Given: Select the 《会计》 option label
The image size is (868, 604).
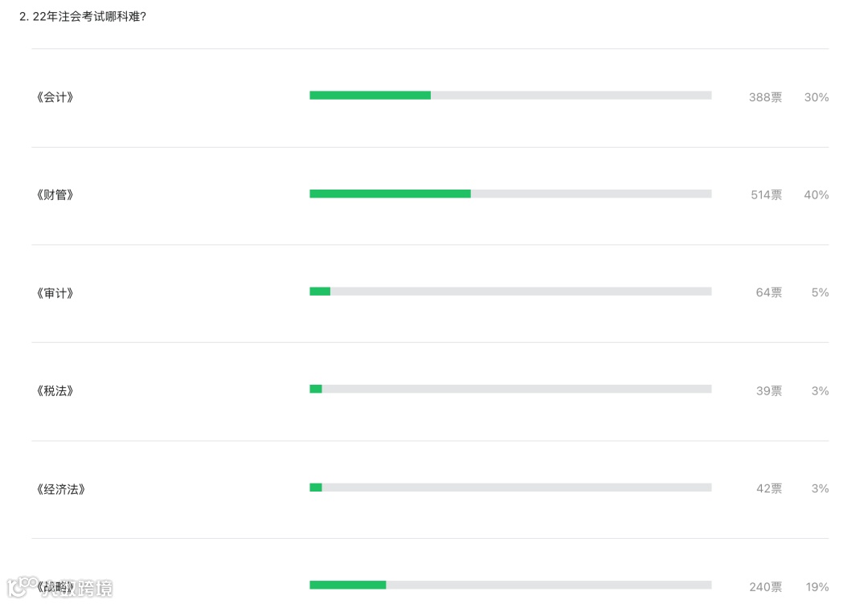Looking at the screenshot, I should pyautogui.click(x=55, y=97).
